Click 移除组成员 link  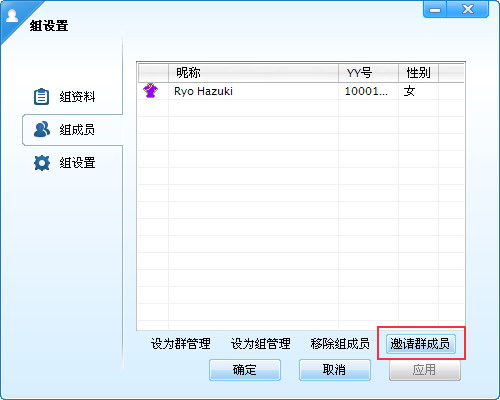click(x=340, y=344)
